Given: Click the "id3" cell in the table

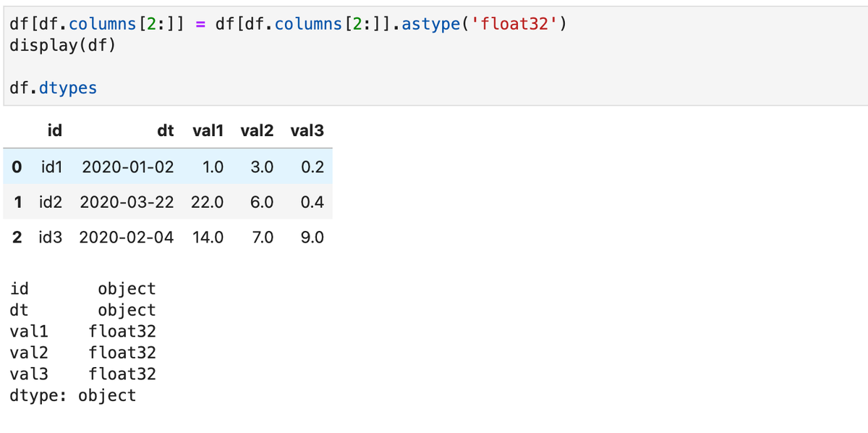Looking at the screenshot, I should click(50, 237).
